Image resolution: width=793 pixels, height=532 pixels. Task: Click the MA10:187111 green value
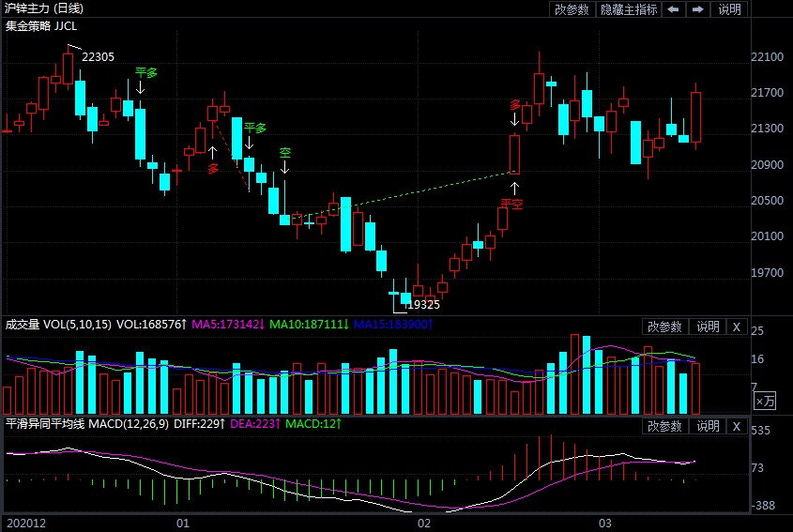pyautogui.click(x=310, y=324)
